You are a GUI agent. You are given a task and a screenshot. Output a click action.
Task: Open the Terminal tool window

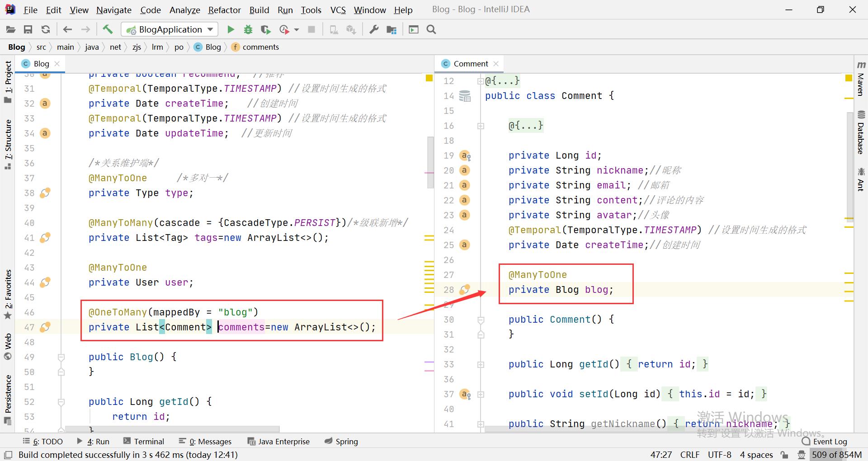pyautogui.click(x=143, y=442)
